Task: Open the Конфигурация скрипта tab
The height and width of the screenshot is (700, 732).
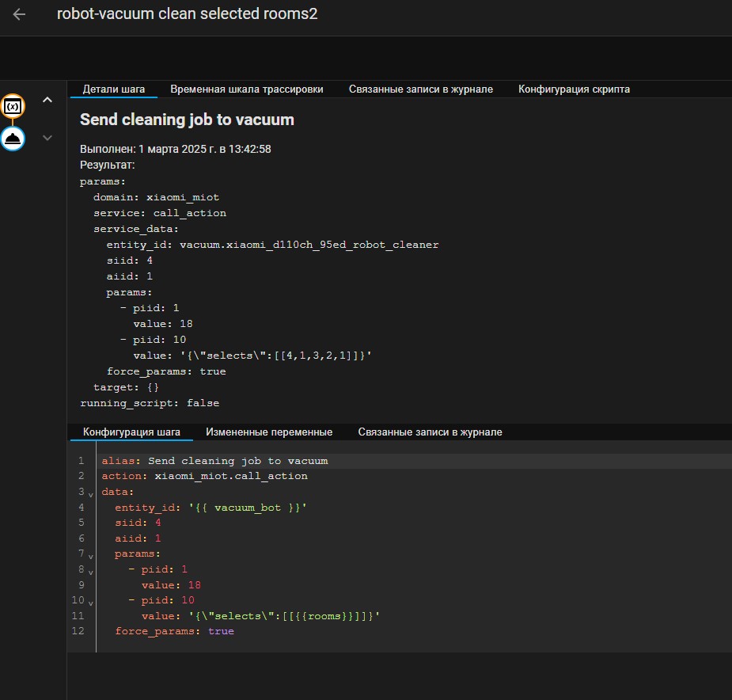Action: (574, 89)
